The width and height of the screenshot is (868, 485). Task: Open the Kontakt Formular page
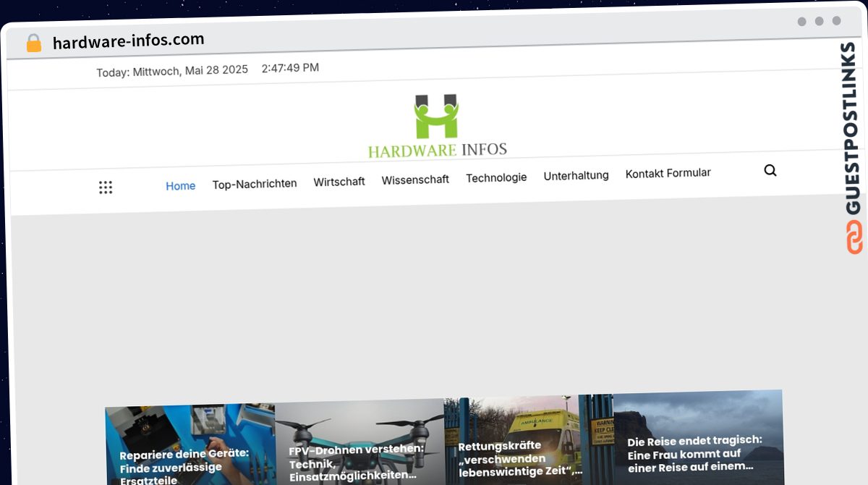(x=668, y=173)
